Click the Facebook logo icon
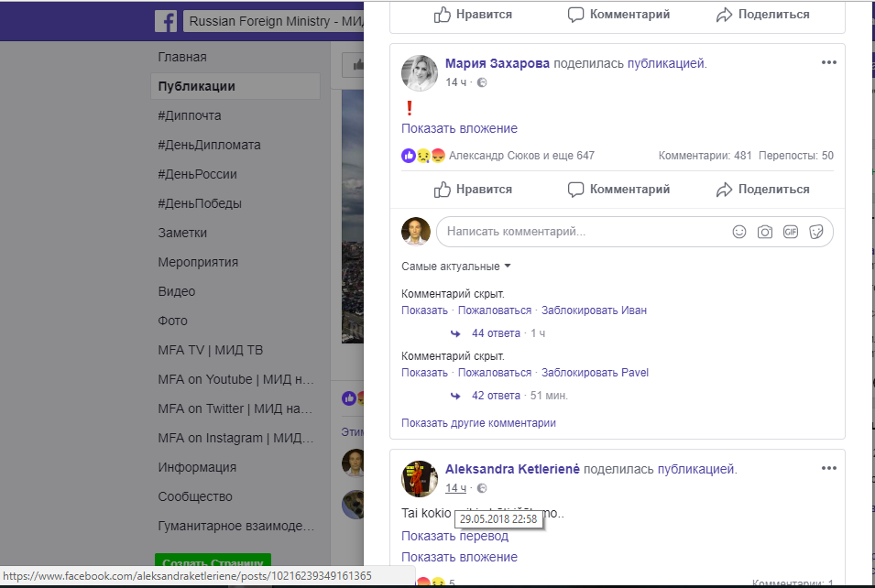Image resolution: width=875 pixels, height=588 pixels. tap(166, 21)
